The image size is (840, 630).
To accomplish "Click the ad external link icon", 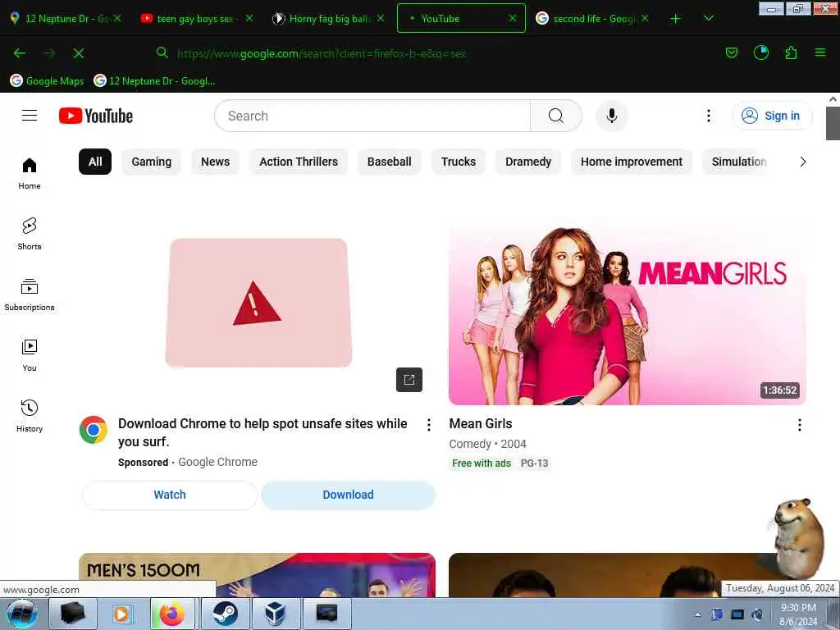I will click(x=409, y=380).
